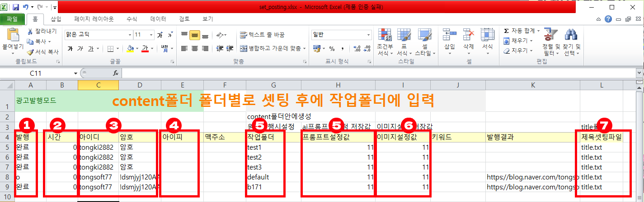Click the Sort & Filter funnel icon
The image size is (644, 202).
(x=550, y=35)
